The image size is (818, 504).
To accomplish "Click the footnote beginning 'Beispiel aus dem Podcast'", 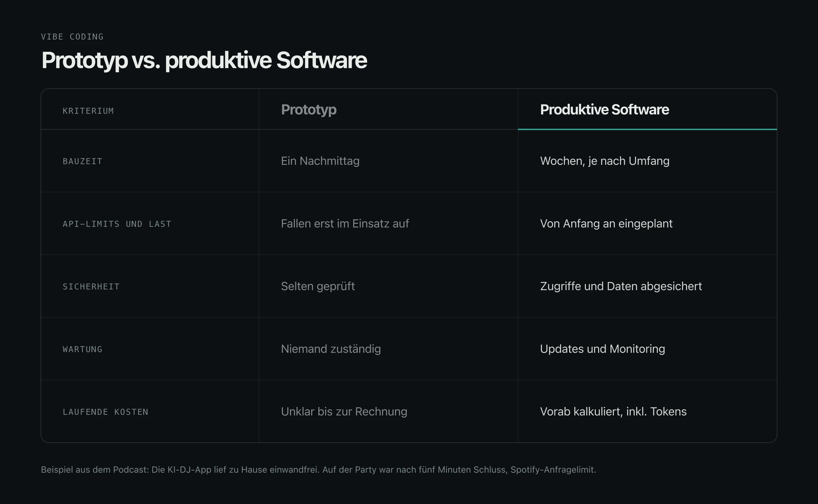I will pos(318,470).
